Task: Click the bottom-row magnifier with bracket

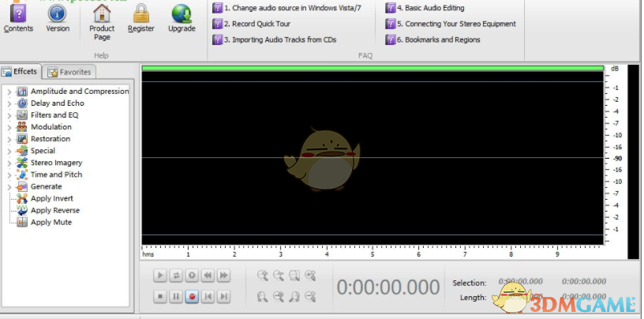Action: pos(294,296)
